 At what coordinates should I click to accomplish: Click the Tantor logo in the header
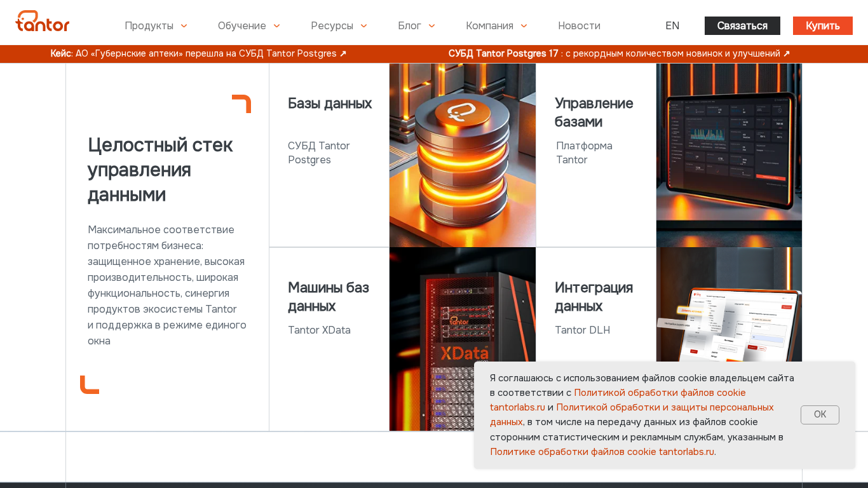pos(43,22)
